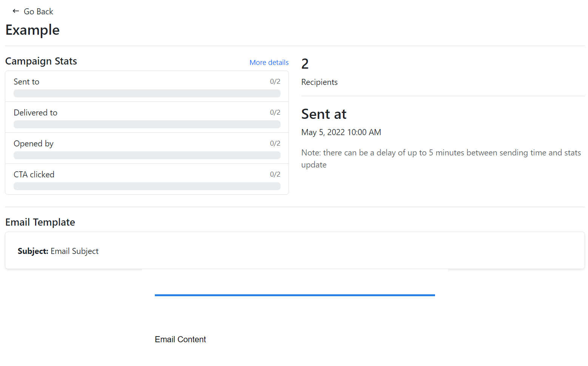Click the Go Back arrow icon
Image resolution: width=588 pixels, height=366 pixels.
coord(15,11)
